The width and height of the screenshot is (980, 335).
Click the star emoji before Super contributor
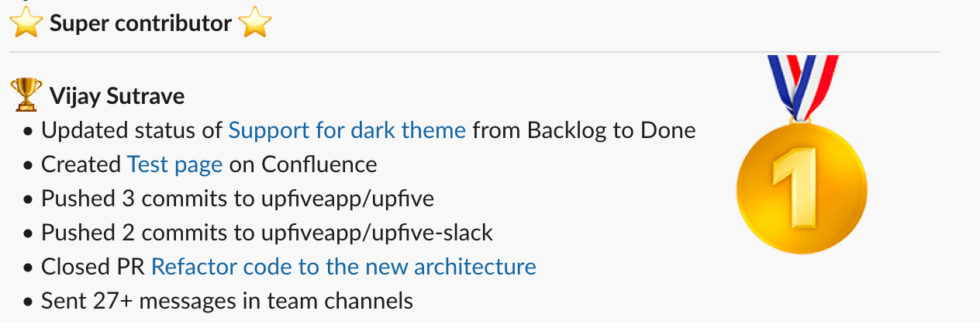[26, 23]
